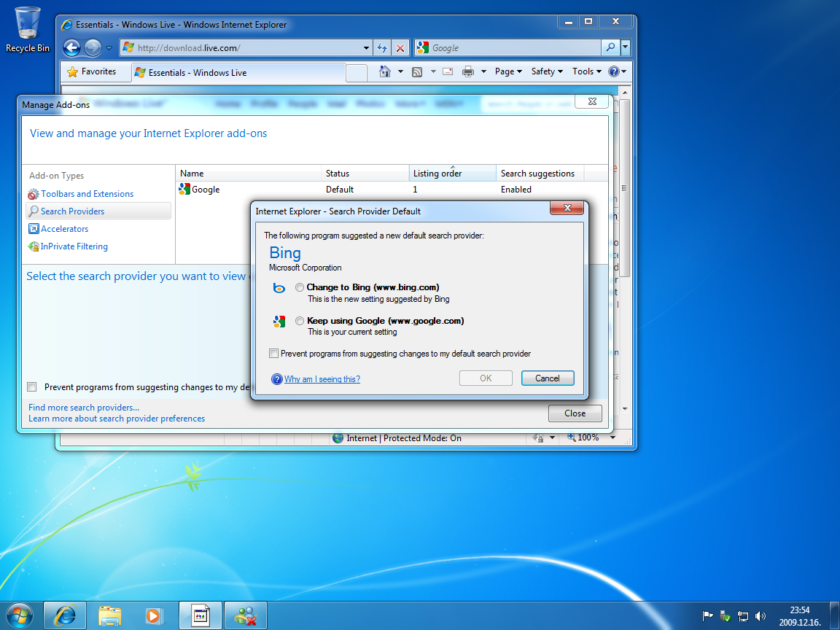This screenshot has width=840, height=630.
Task: Expand the zoom level 100% dropdown
Action: coord(612,437)
